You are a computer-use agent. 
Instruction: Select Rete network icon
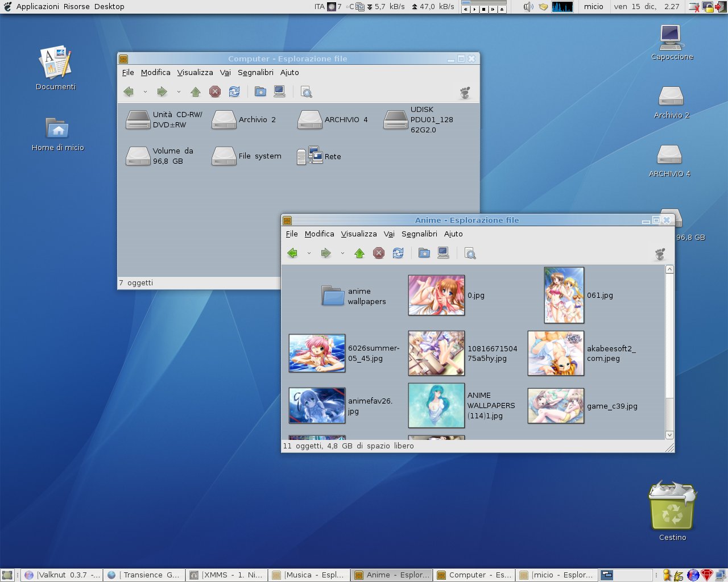tap(310, 156)
